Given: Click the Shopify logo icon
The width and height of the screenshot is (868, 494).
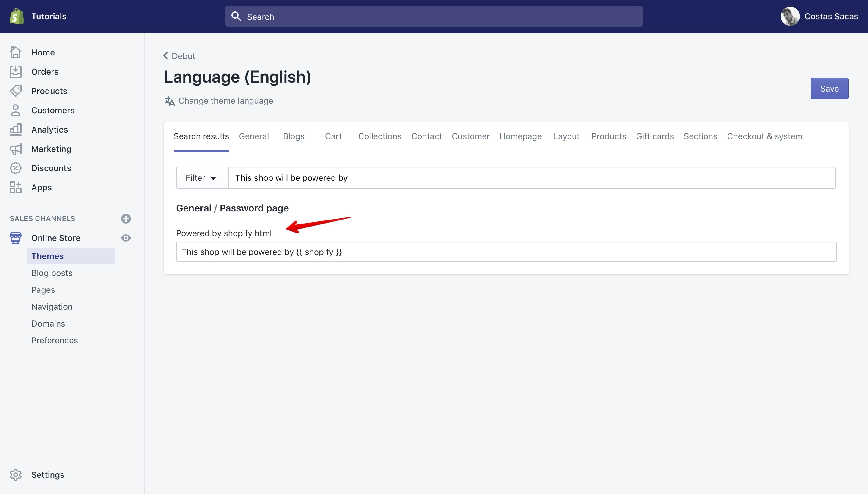Looking at the screenshot, I should point(17,16).
